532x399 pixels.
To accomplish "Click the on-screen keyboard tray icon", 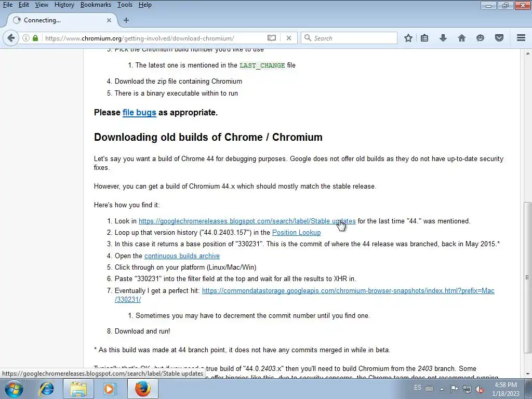I will (x=429, y=389).
